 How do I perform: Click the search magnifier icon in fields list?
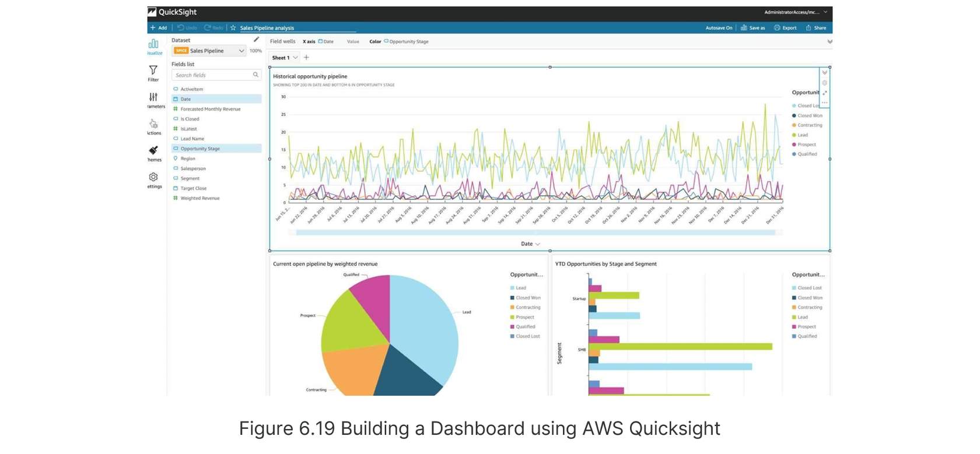(256, 75)
